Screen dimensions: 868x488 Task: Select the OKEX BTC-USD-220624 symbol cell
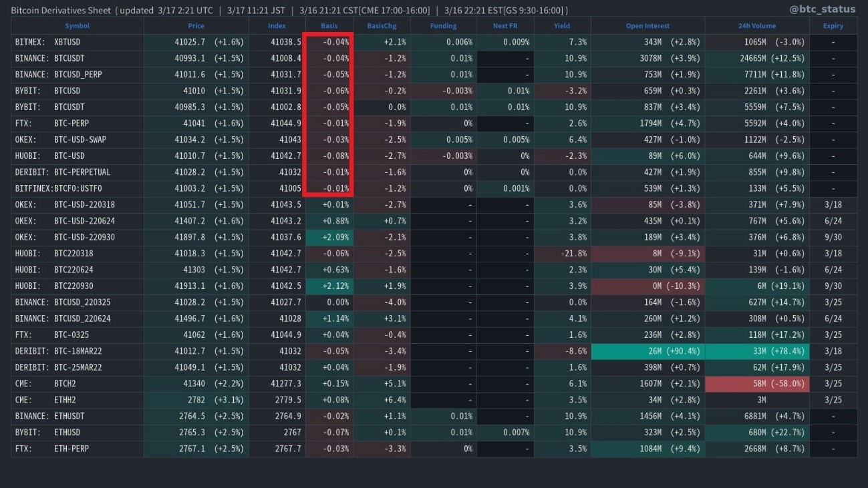point(78,221)
